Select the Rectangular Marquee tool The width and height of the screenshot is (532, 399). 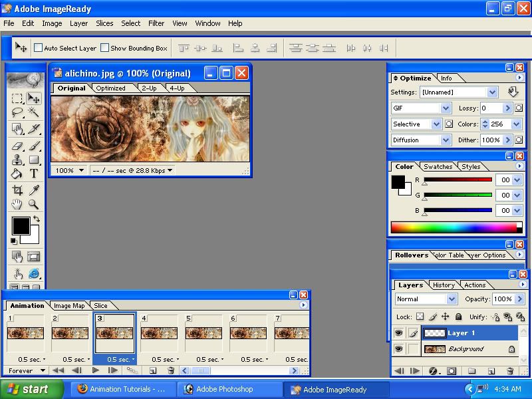click(17, 98)
